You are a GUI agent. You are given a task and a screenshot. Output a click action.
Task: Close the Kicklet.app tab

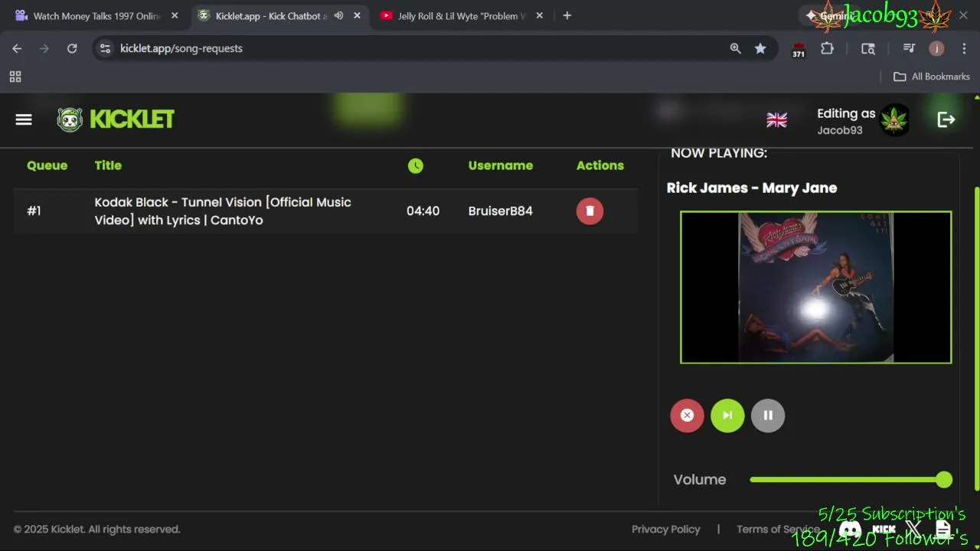357,15
